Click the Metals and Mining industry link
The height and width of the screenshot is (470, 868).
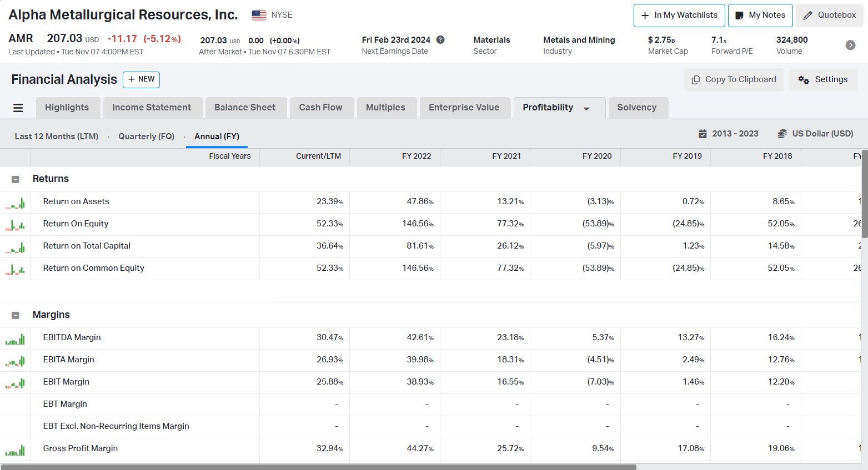click(x=579, y=40)
